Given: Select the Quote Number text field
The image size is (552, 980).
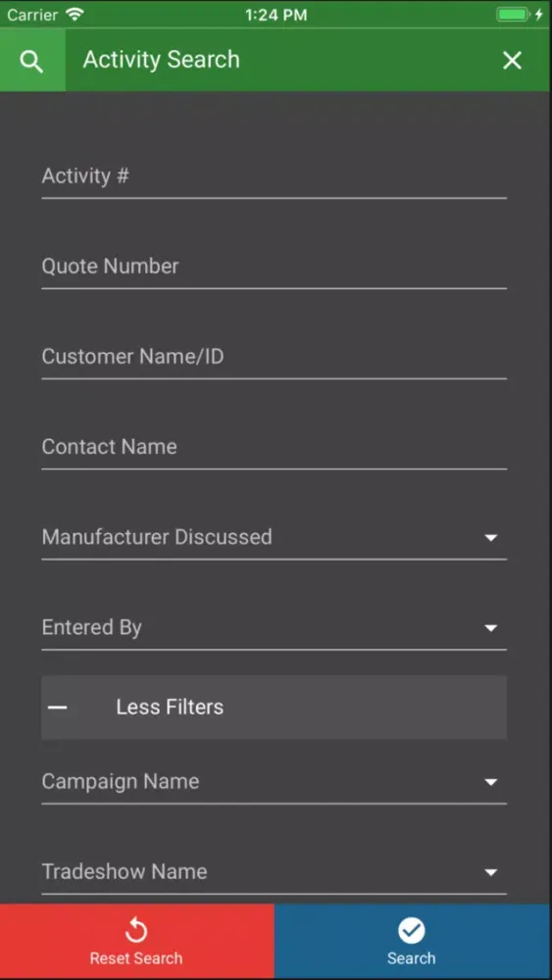Looking at the screenshot, I should [x=274, y=267].
